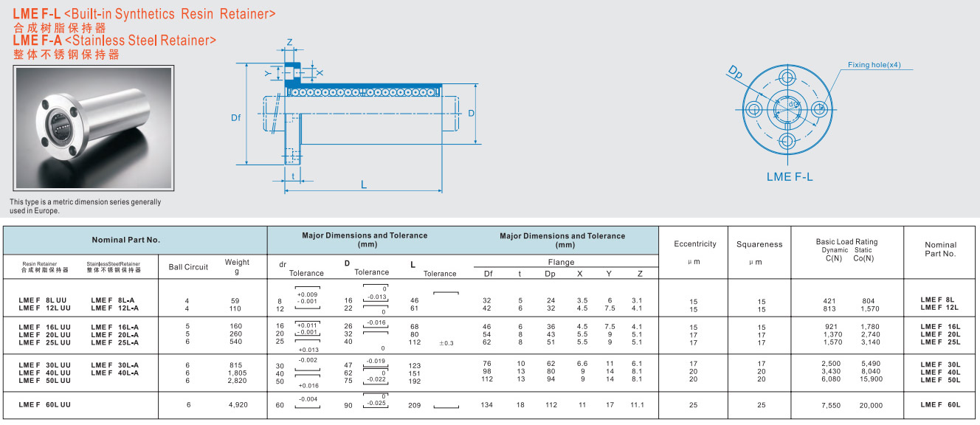Click the 'Dp' label on the flange front-view drawing

[735, 71]
